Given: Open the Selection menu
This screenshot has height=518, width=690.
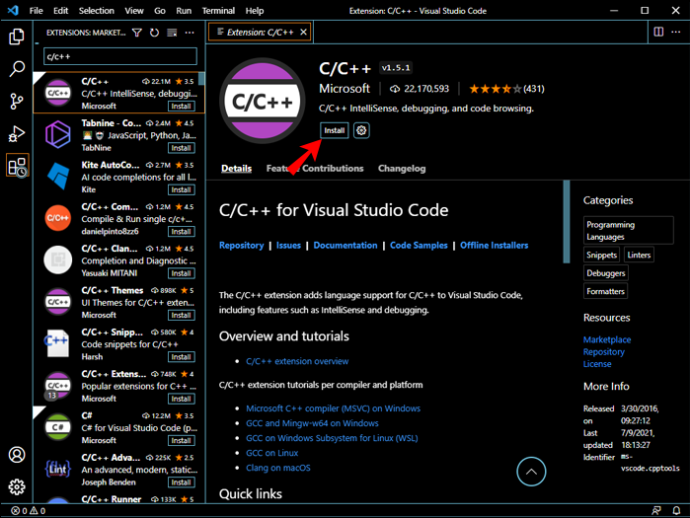Looking at the screenshot, I should click(96, 11).
